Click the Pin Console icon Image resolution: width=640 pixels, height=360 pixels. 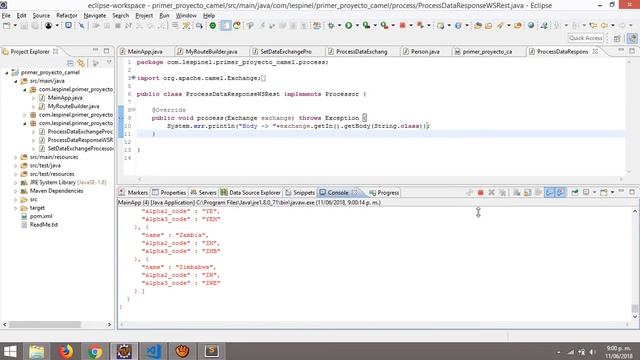(575, 193)
